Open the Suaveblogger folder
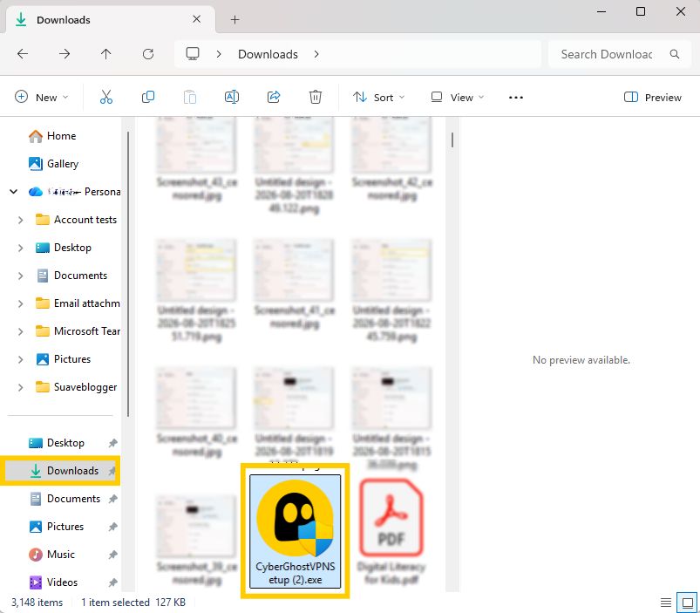This screenshot has width=700, height=613. coord(76,386)
